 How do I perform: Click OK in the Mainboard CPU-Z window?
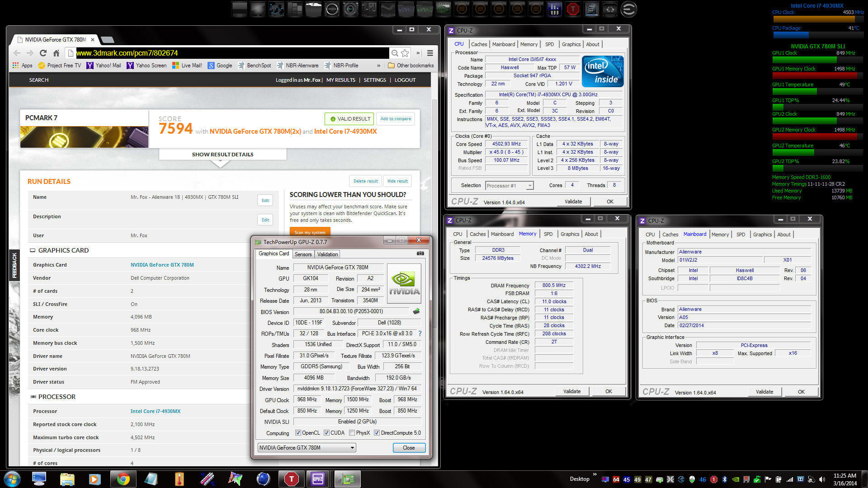[801, 392]
